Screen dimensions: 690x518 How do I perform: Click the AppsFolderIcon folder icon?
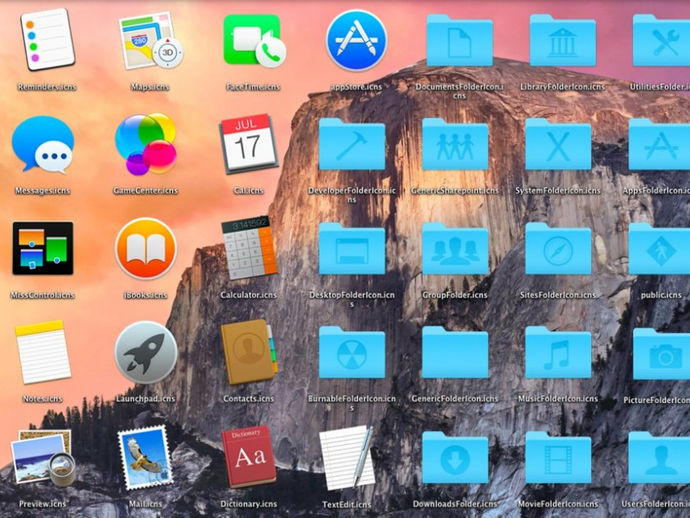coord(659,144)
